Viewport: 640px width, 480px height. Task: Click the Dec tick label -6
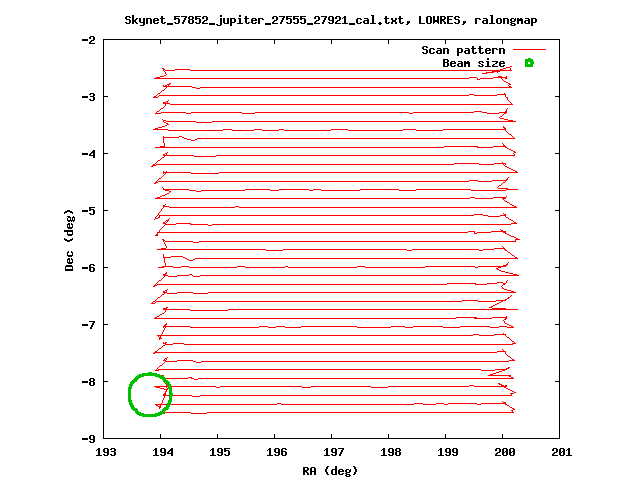[89, 268]
